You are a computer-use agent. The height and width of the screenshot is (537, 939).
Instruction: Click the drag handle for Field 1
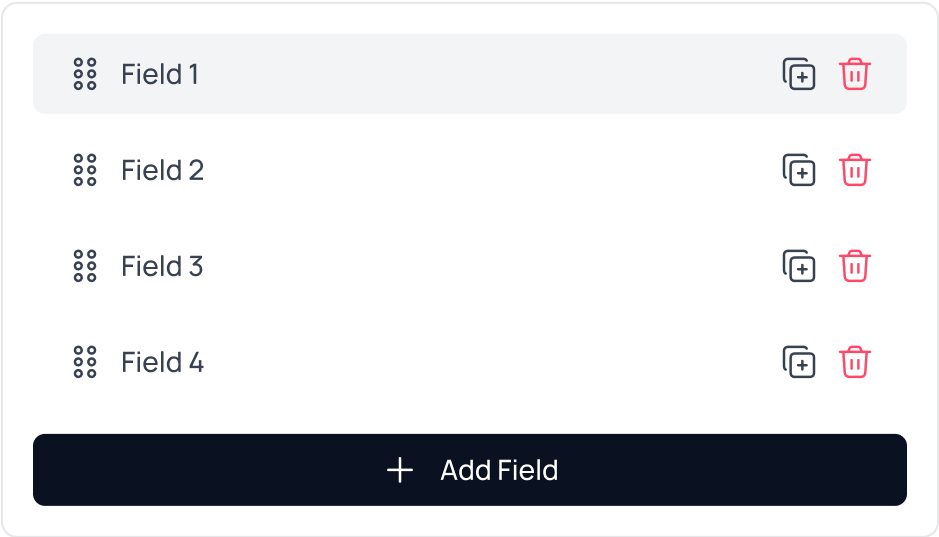click(85, 74)
